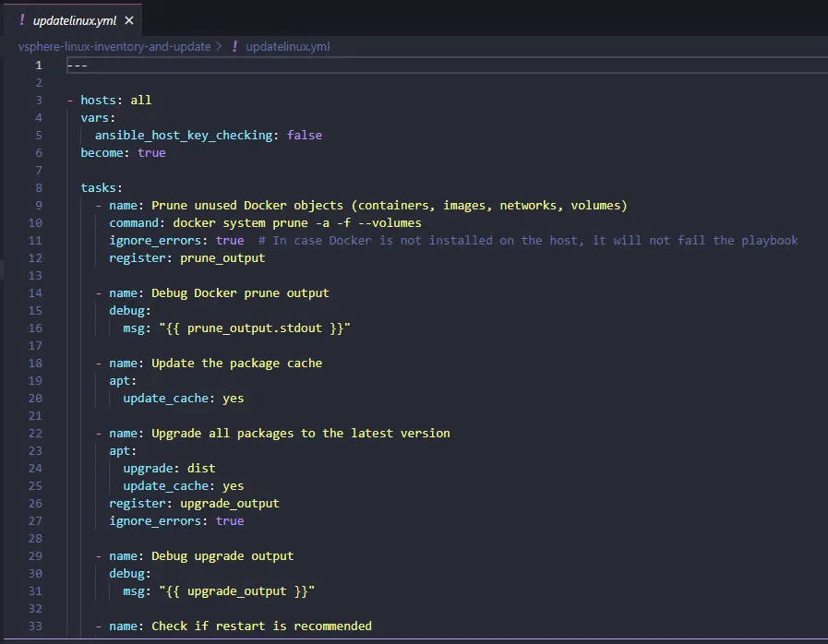Click the "tasks:" key on line 8
The width and height of the screenshot is (828, 644).
pos(101,188)
